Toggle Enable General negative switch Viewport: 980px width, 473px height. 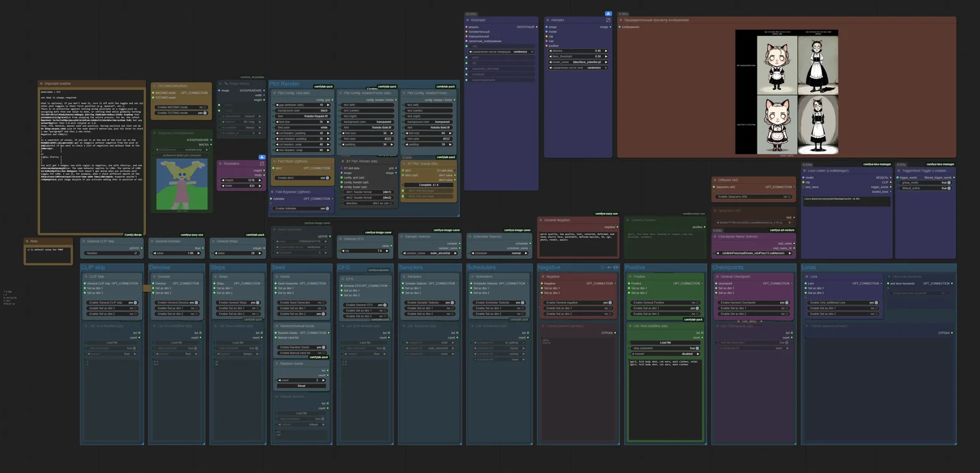[x=611, y=303]
